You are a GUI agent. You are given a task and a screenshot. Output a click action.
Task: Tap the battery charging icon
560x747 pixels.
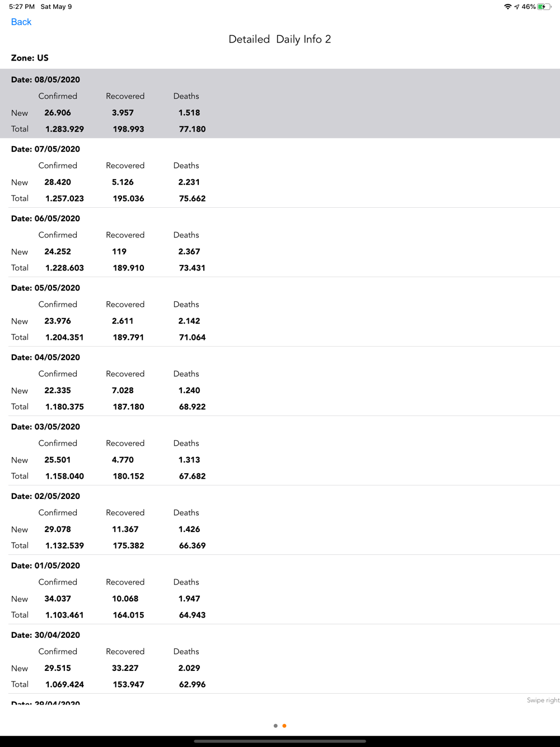544,7
